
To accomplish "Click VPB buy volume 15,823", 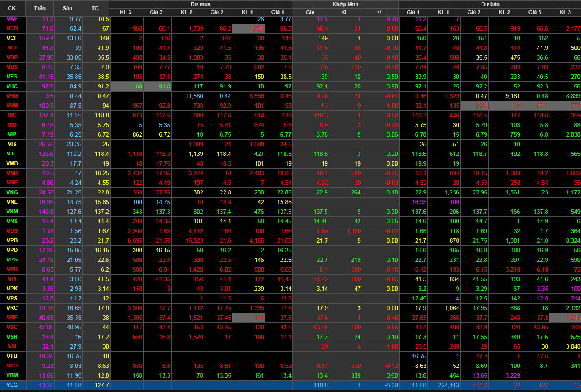I will tap(194, 240).
